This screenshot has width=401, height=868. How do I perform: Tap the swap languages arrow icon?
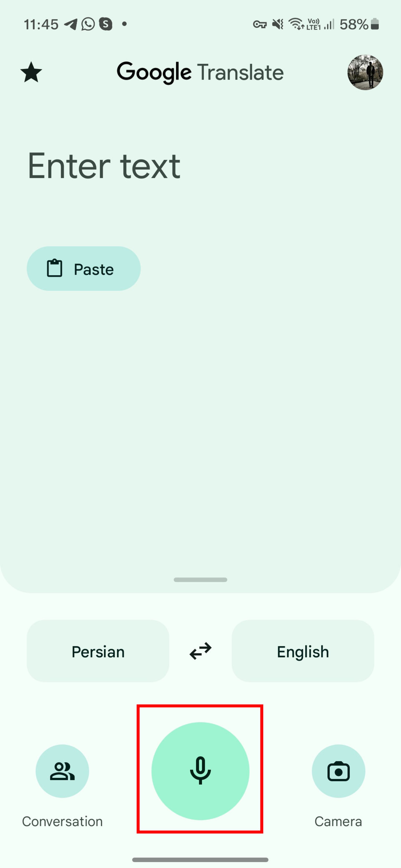(200, 652)
